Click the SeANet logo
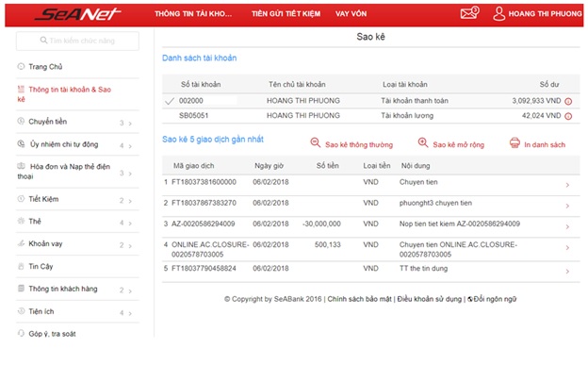Image resolution: width=588 pixels, height=365 pixels. click(77, 14)
